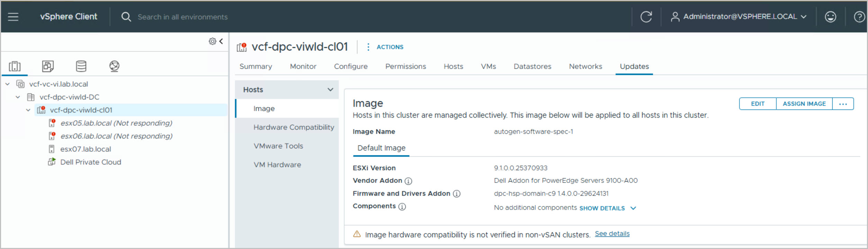Switch to the Datastores tab

[x=533, y=66]
